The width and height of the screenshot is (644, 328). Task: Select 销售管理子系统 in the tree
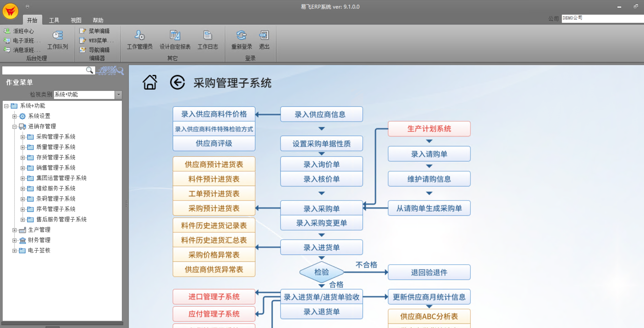coord(56,168)
